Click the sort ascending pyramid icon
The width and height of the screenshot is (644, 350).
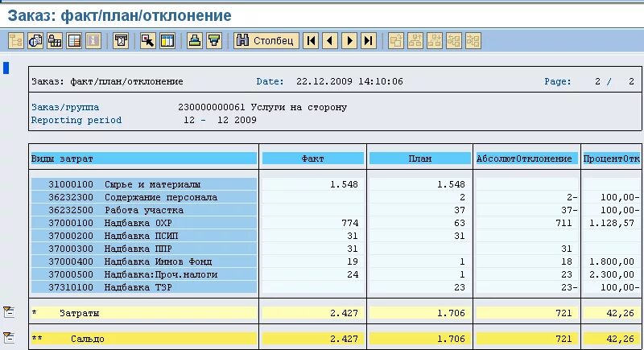click(x=195, y=40)
